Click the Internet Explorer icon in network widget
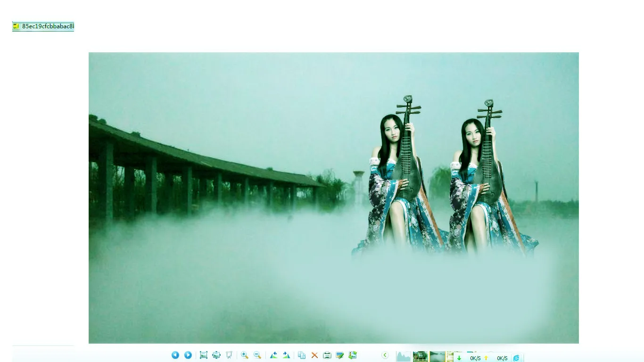 coord(516,358)
